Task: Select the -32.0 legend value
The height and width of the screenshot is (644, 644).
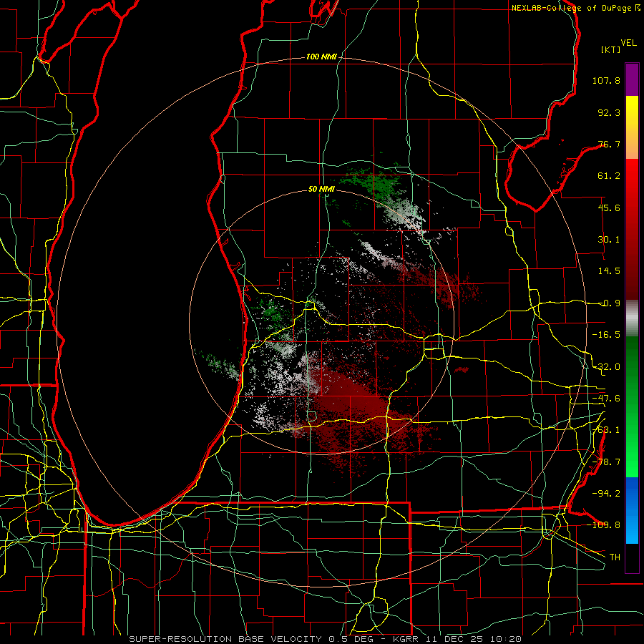Action: click(606, 367)
